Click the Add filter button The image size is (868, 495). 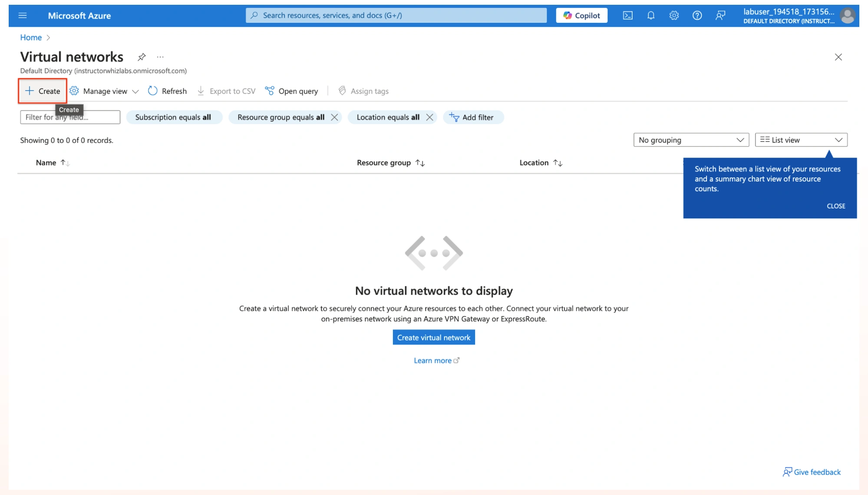[x=473, y=117]
